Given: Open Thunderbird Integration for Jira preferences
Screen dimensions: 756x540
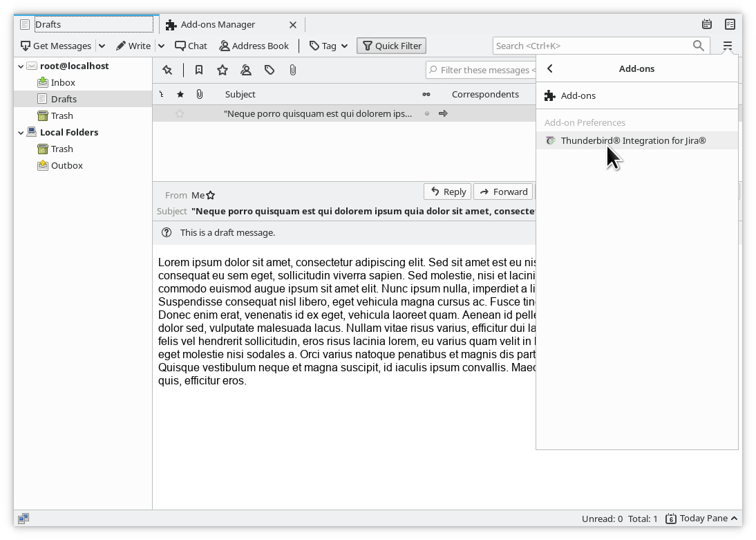Looking at the screenshot, I should click(x=633, y=140).
